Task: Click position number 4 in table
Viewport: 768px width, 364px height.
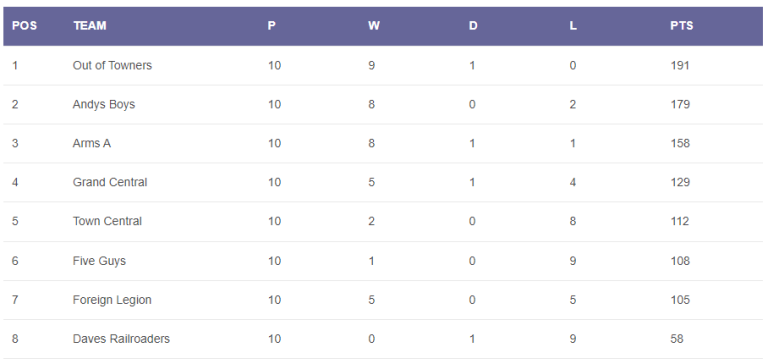Action: pyautogui.click(x=15, y=182)
